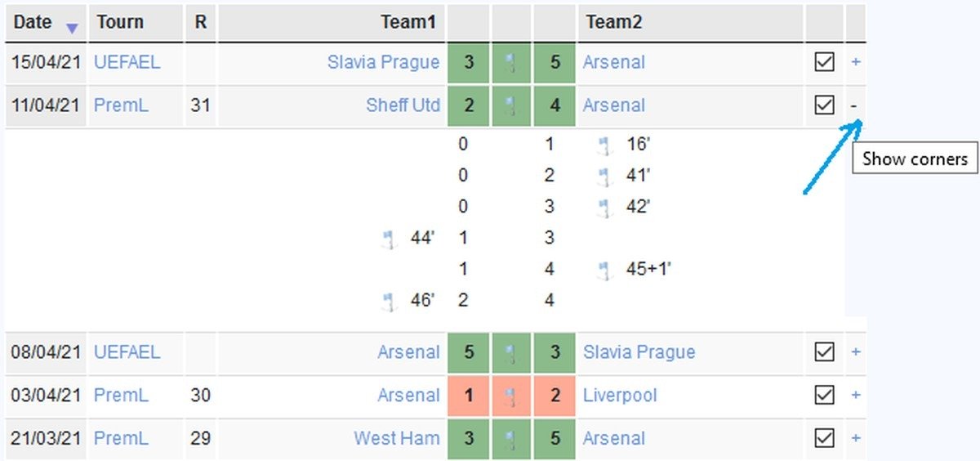Screen dimensions: 980x461
Task: Sort table by Date column header
Action: tap(33, 22)
